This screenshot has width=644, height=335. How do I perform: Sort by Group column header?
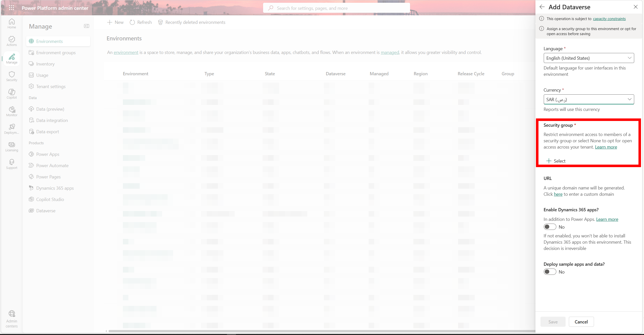pyautogui.click(x=508, y=74)
